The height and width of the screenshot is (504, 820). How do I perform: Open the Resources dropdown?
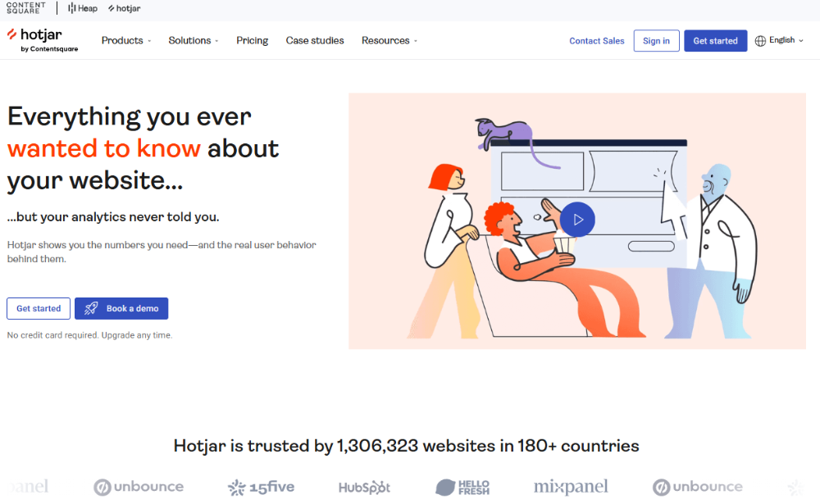tap(385, 40)
